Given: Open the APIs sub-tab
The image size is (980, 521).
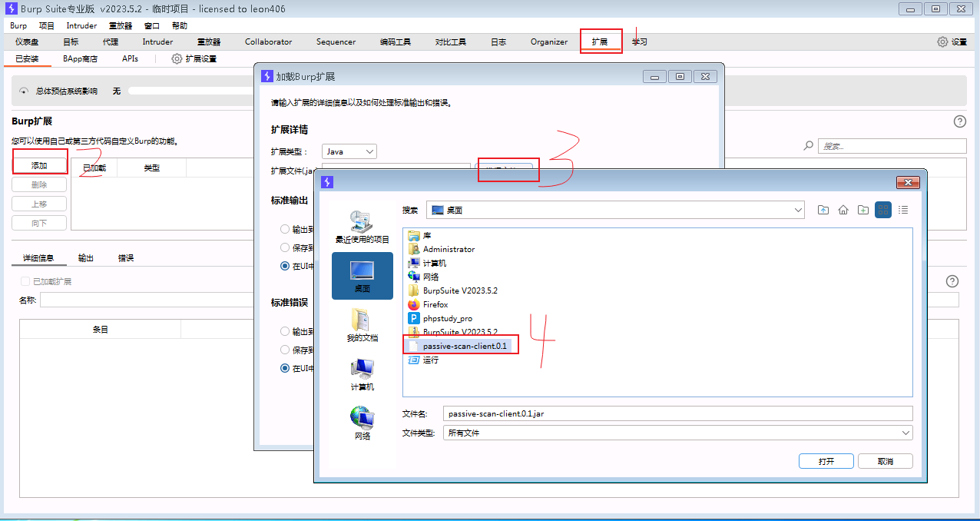Looking at the screenshot, I should click(130, 58).
